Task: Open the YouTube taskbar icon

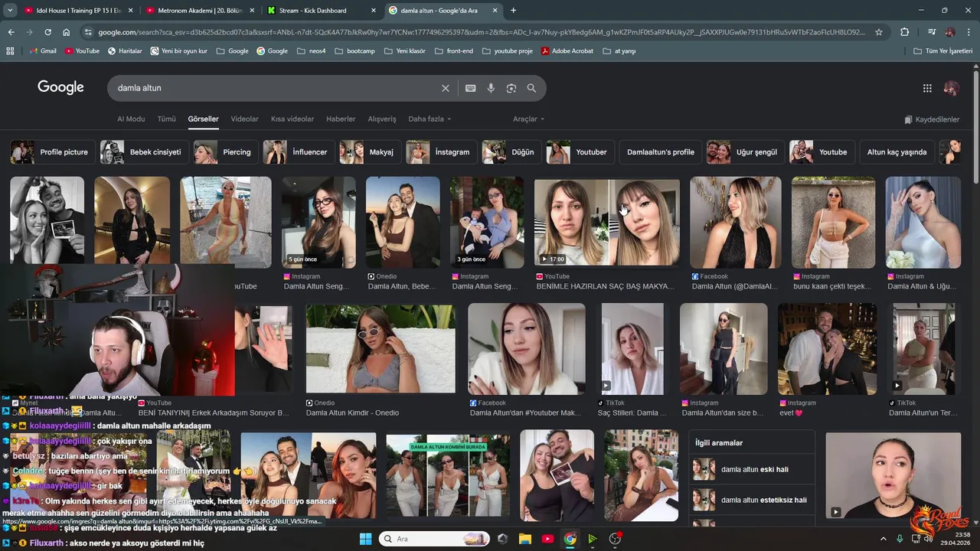Action: (547, 539)
